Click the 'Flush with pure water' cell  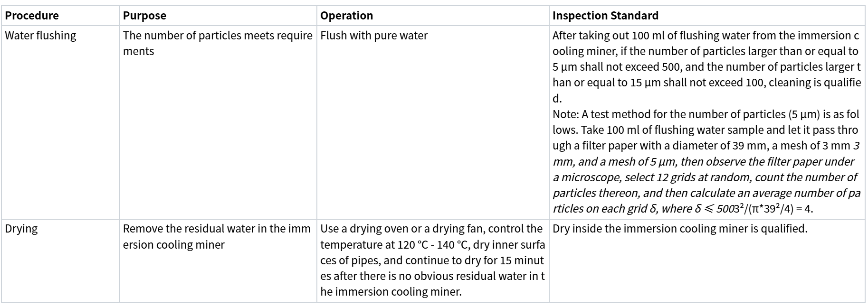[x=374, y=36]
